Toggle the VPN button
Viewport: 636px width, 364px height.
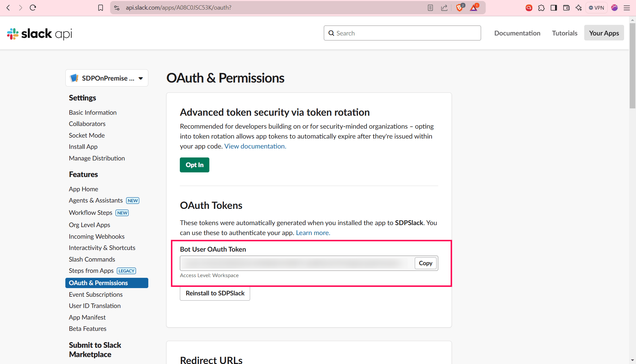[596, 8]
